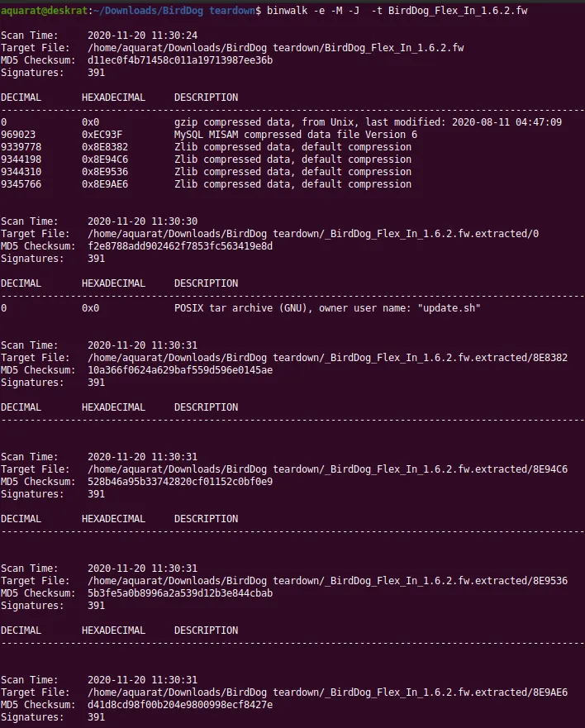Click decimal offset 9344310
Image resolution: width=585 pixels, height=728 pixels.
pos(21,172)
